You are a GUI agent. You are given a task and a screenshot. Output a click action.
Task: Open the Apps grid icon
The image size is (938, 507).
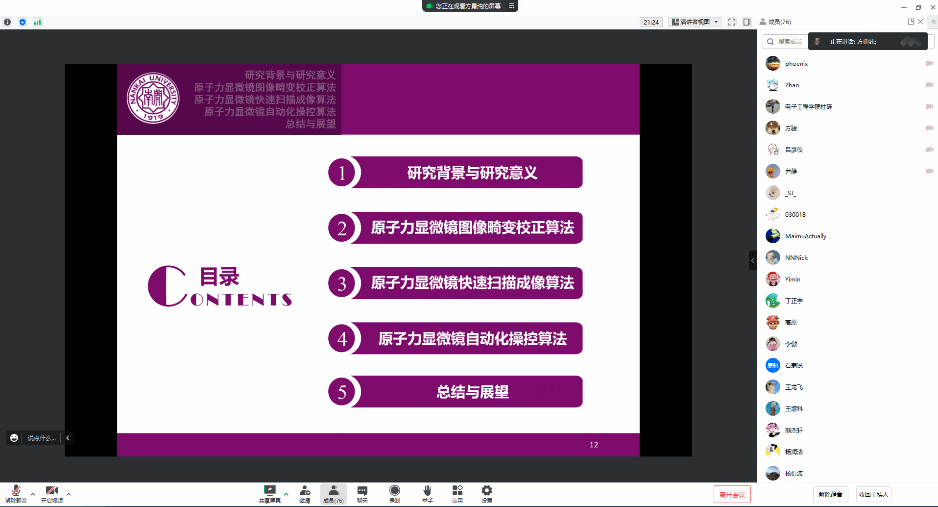coord(457,492)
